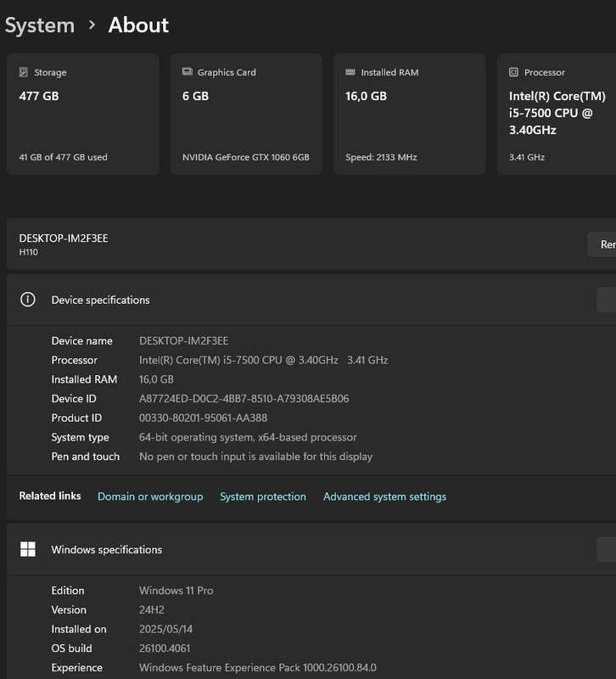
Task: Click the Installed on label
Action: pos(79,629)
